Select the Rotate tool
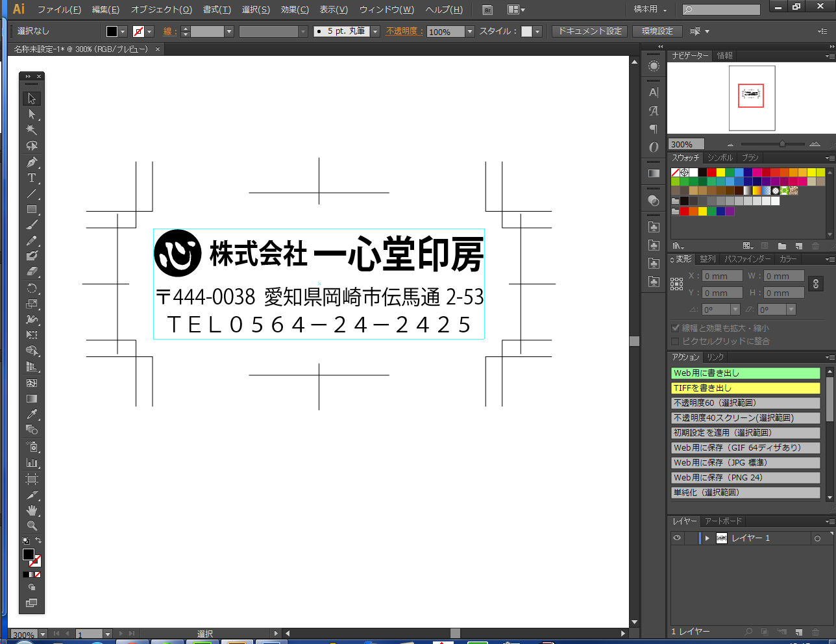 click(x=31, y=288)
